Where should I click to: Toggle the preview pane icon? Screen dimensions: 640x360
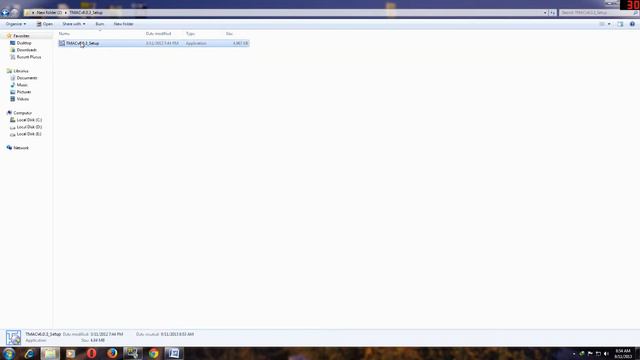coord(620,24)
